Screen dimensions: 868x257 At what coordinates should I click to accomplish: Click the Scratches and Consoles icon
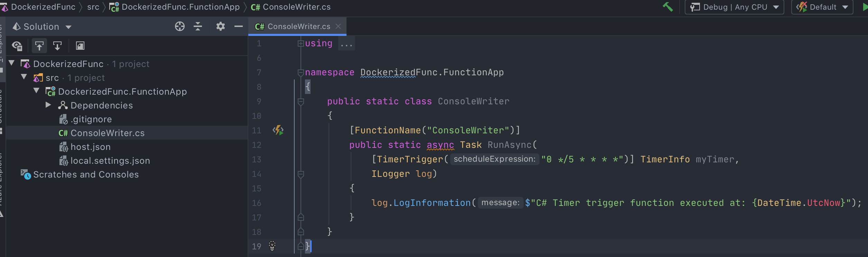point(26,174)
